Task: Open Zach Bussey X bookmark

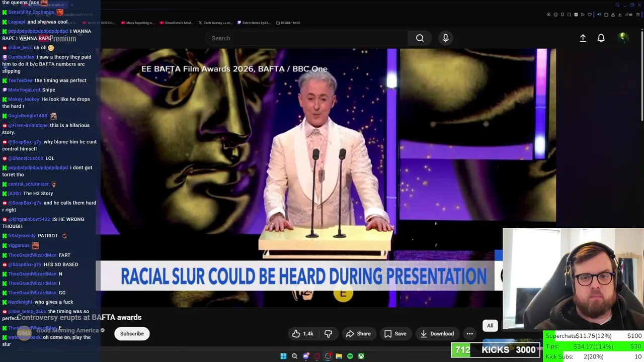Action: 215,23
